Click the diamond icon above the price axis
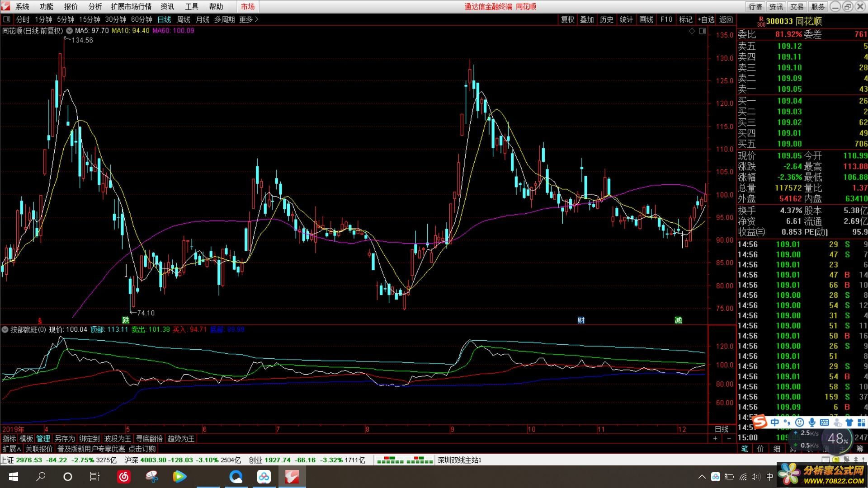 692,31
